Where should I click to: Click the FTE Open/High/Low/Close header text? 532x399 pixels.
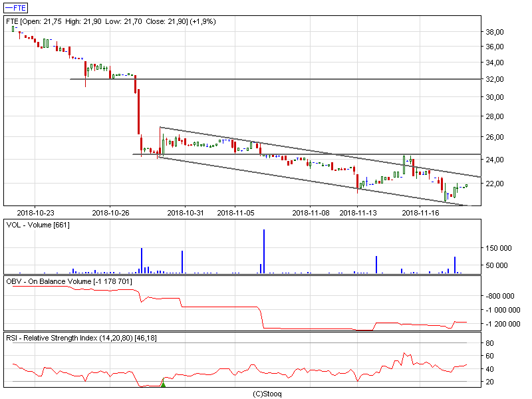111,22
